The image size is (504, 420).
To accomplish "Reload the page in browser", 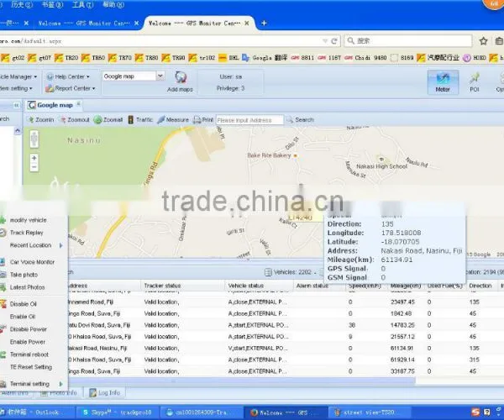I will pos(334,41).
